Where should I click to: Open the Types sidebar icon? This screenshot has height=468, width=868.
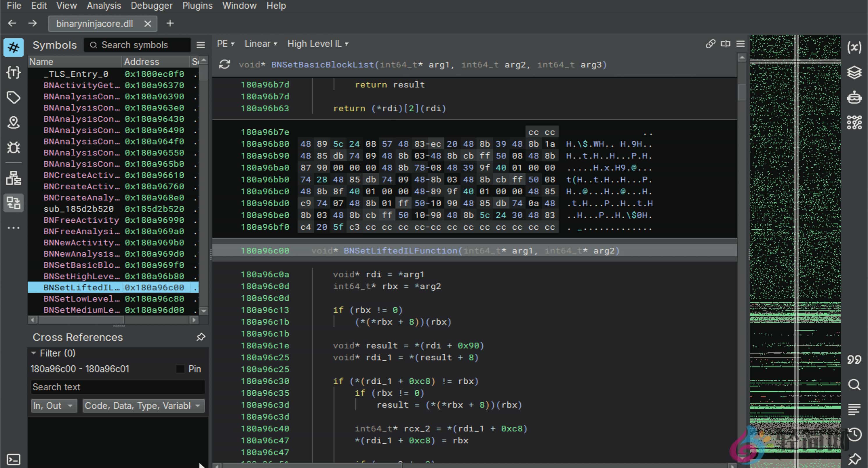pos(13,72)
